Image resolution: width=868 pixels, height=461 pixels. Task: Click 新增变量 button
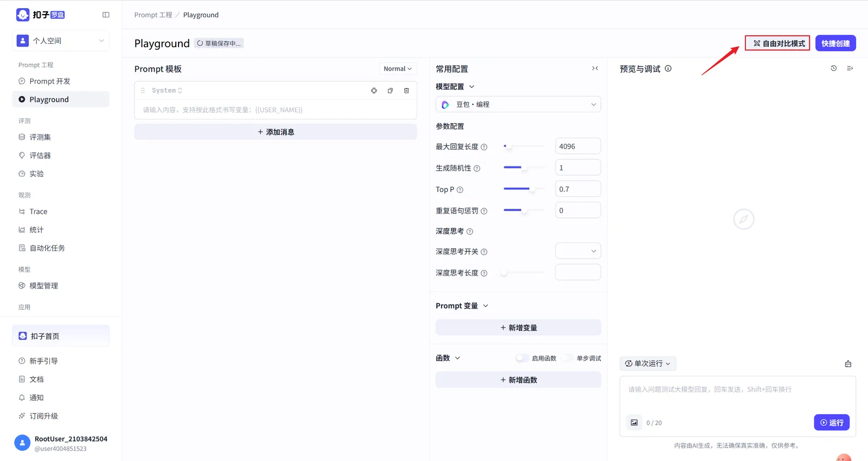pyautogui.click(x=518, y=328)
